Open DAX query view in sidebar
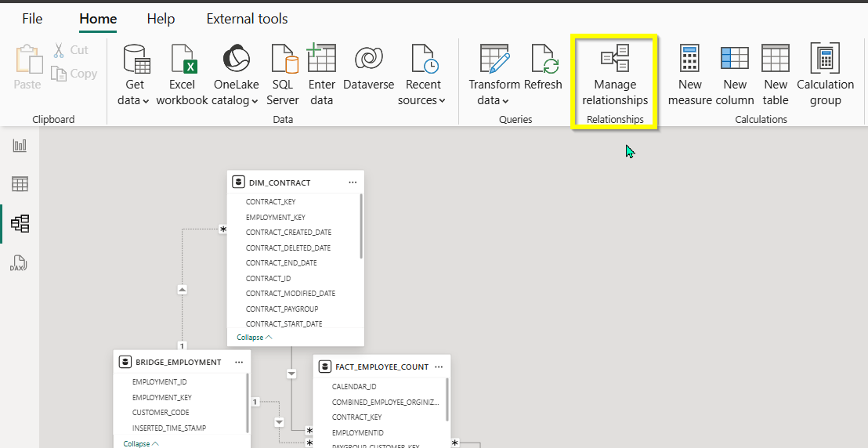Viewport: 868px width, 448px height. (19, 263)
